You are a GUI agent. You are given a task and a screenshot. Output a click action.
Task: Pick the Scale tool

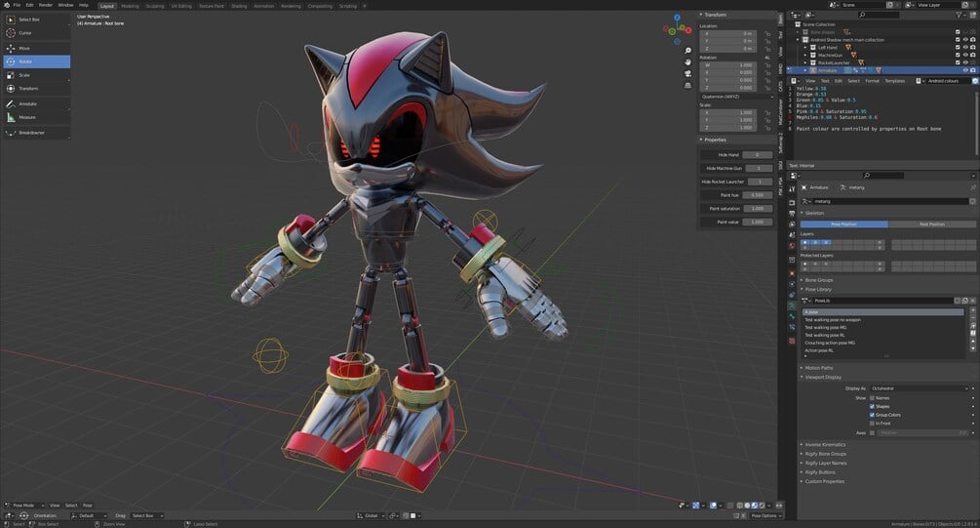[36, 75]
